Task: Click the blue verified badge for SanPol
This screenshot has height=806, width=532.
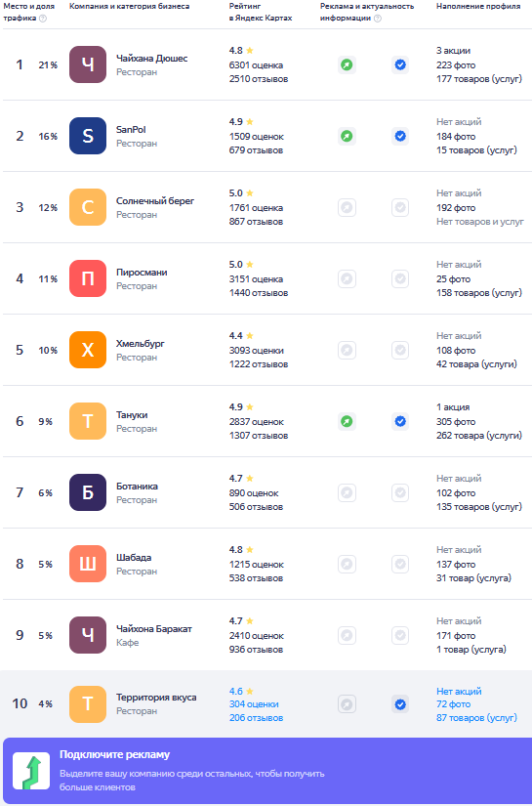Action: (x=400, y=136)
